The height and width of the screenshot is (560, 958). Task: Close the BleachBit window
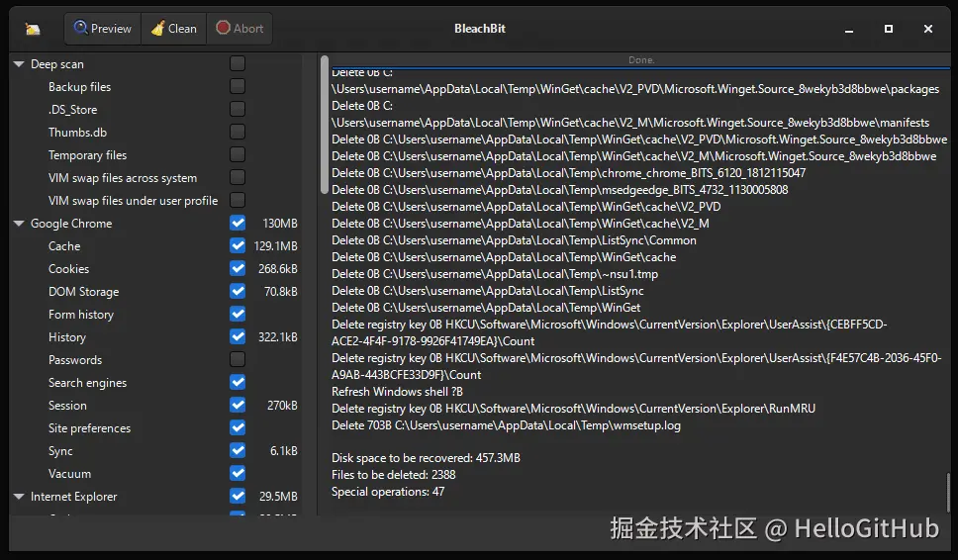point(928,29)
